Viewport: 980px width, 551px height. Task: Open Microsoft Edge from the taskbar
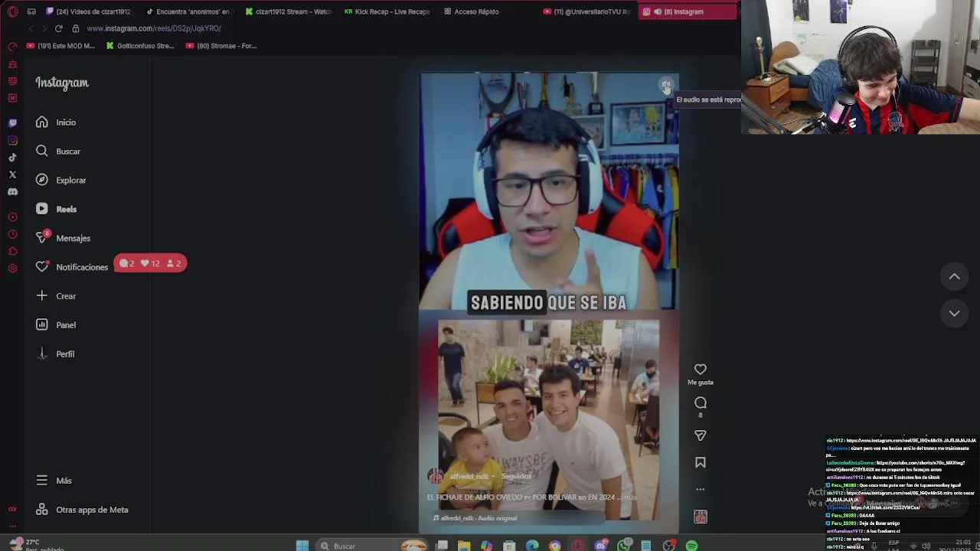tap(532, 546)
